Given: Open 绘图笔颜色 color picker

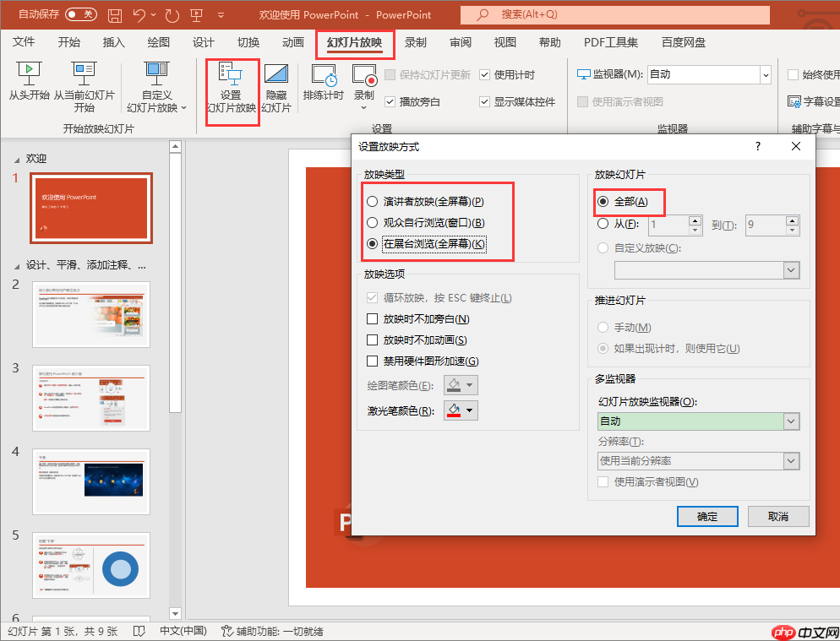Looking at the screenshot, I should (x=461, y=385).
